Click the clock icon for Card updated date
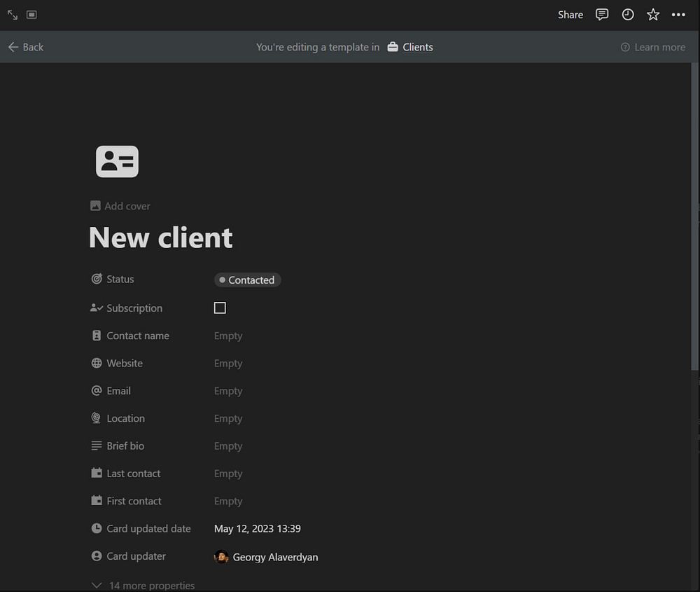Screen dimensions: 700x592 [97, 528]
